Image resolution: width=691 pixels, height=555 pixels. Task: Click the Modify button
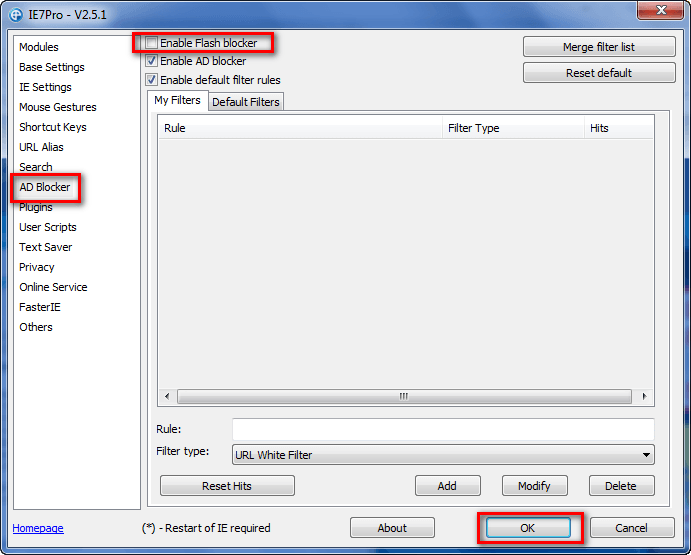[535, 486]
